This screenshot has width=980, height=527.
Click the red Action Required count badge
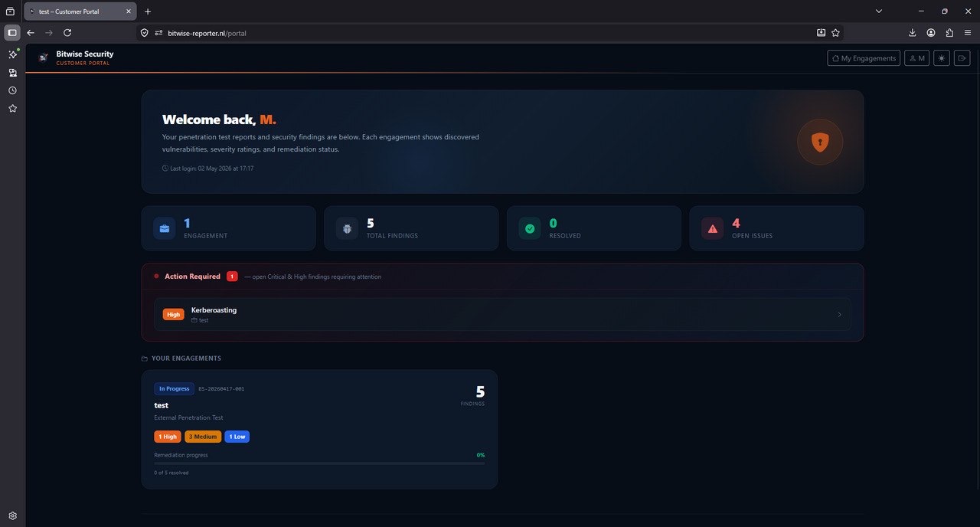coord(232,277)
